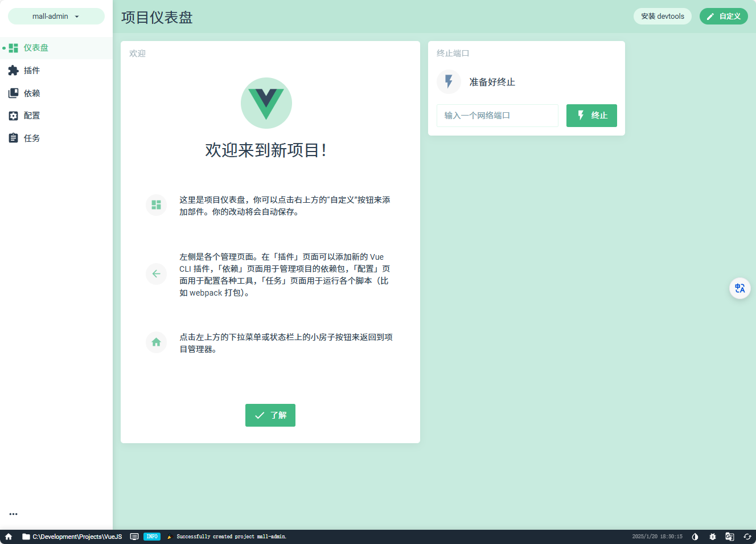Click the 欢迎 widget title
Viewport: 756px width, 544px height.
[138, 54]
